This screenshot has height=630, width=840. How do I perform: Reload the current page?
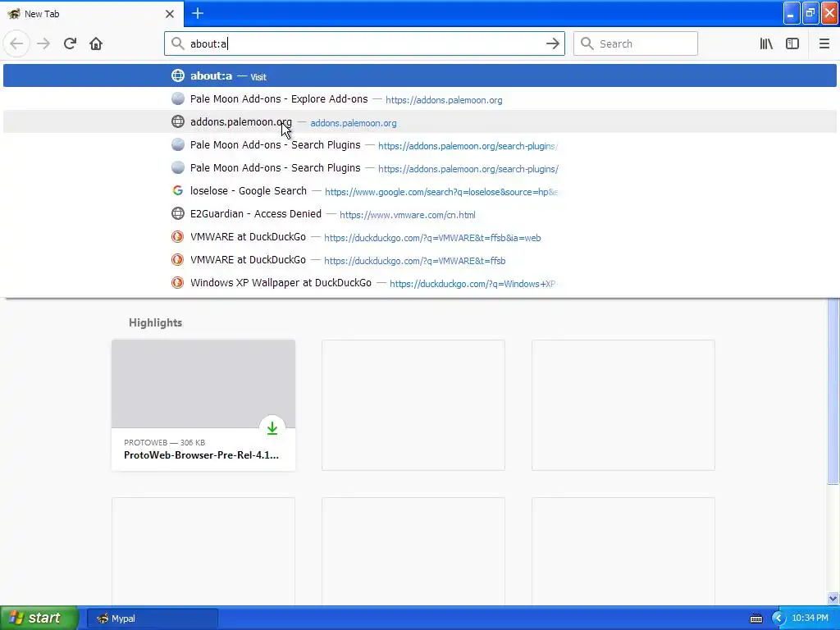pyautogui.click(x=70, y=43)
